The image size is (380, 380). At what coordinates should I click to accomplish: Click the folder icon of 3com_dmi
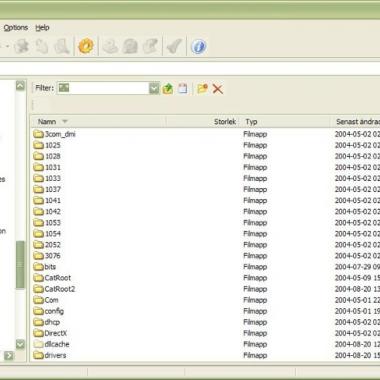tap(39, 134)
